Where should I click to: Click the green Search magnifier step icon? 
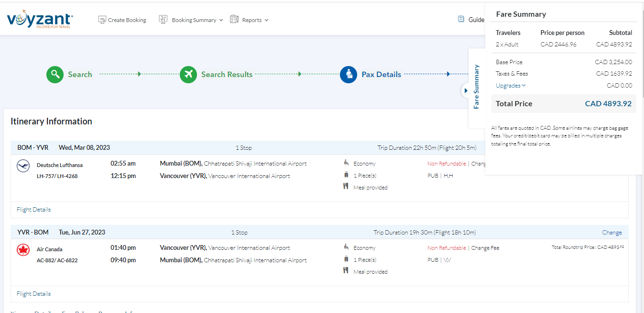pyautogui.click(x=55, y=75)
